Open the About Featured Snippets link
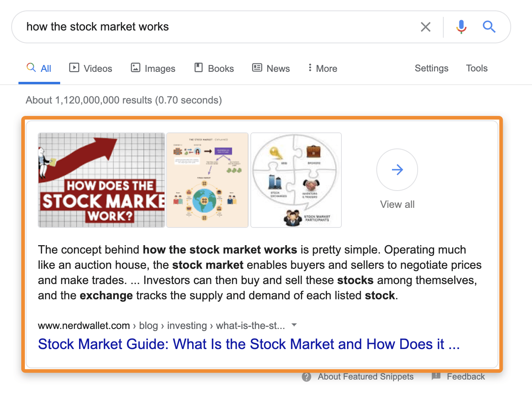The height and width of the screenshot is (402, 532). click(x=365, y=377)
